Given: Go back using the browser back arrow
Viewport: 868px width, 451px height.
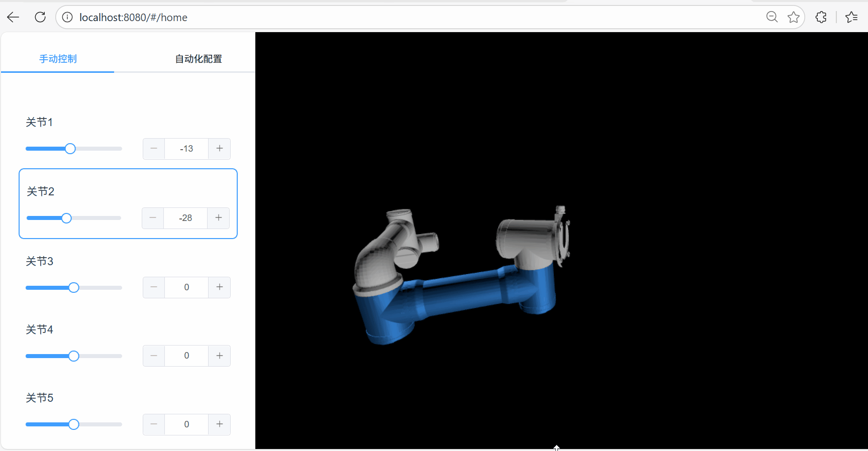Looking at the screenshot, I should [x=13, y=17].
